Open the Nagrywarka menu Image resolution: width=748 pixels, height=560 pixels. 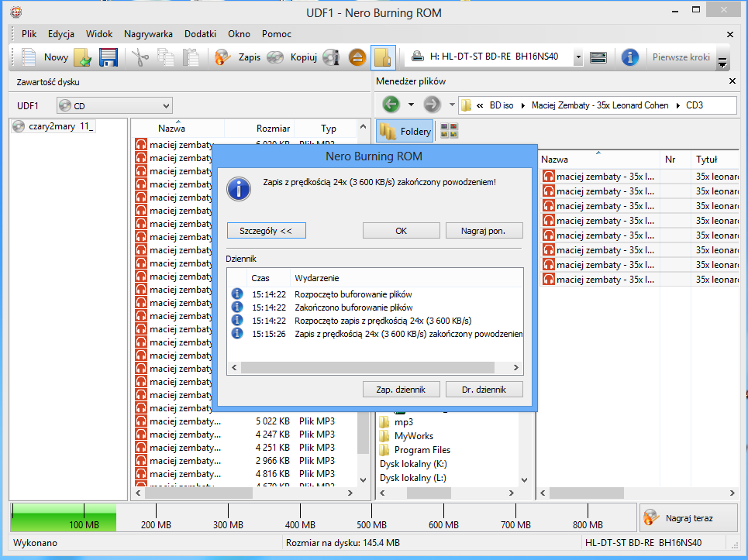(148, 34)
